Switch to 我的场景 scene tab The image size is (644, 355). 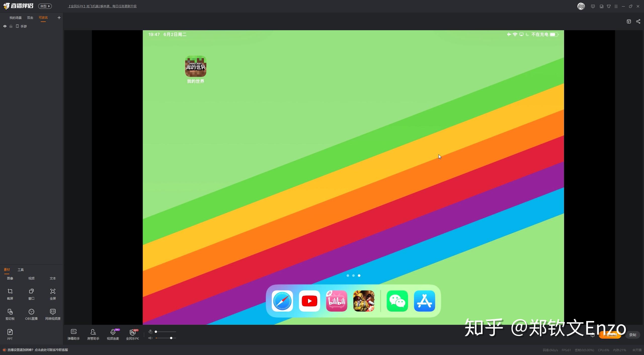coord(16,18)
